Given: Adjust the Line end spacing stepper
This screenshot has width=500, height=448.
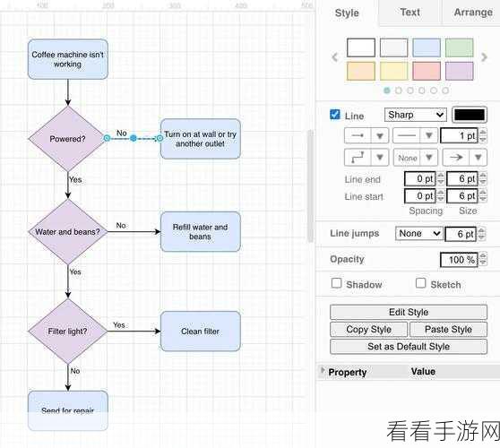Looking at the screenshot, I should coord(440,179).
